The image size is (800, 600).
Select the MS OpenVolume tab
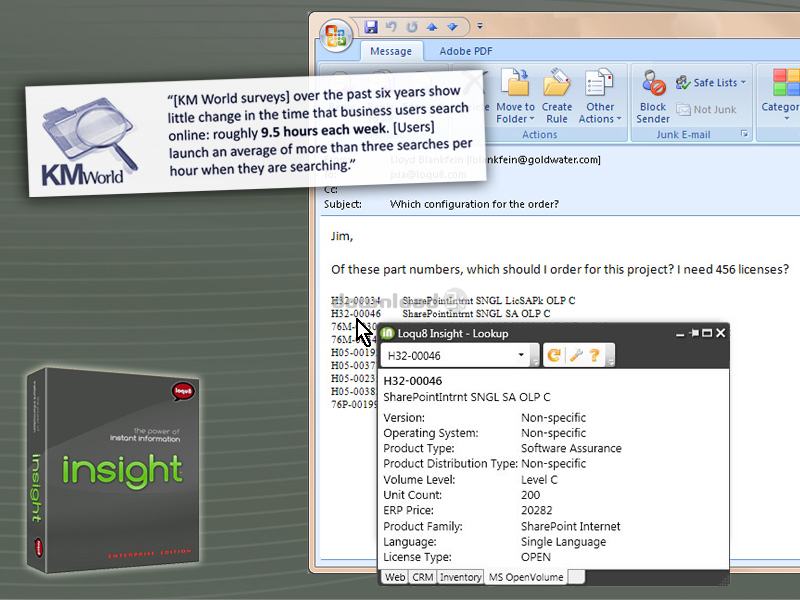tap(526, 577)
